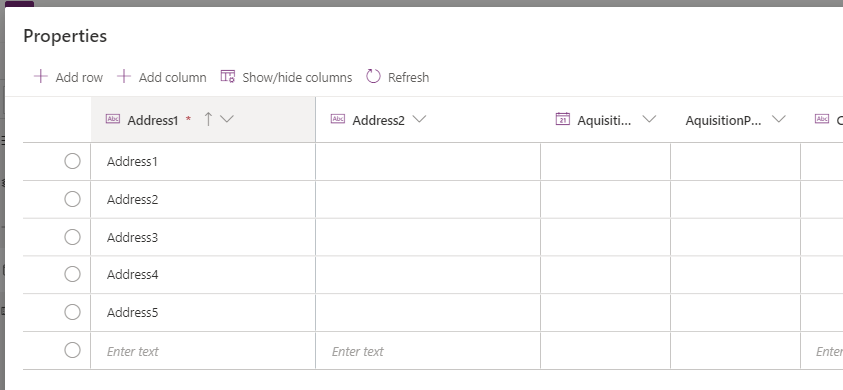Expand the AquisitionP... column chevron menu
This screenshot has width=843, height=390.
778,119
